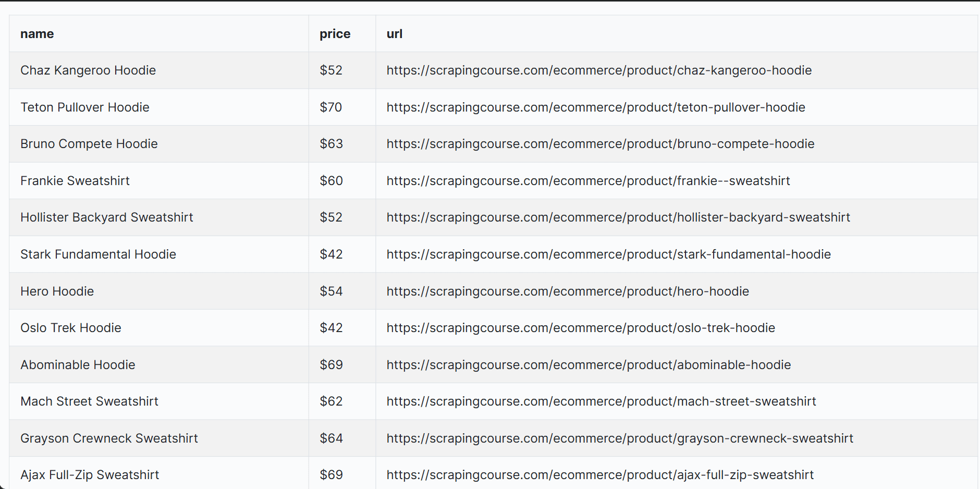
Task: Click the chaz-kangeroo-hoodie product URL
Action: [599, 70]
